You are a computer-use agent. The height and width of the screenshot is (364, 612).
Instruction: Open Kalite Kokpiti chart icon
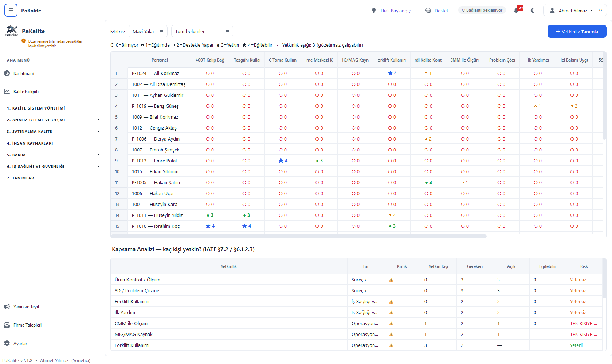7,91
